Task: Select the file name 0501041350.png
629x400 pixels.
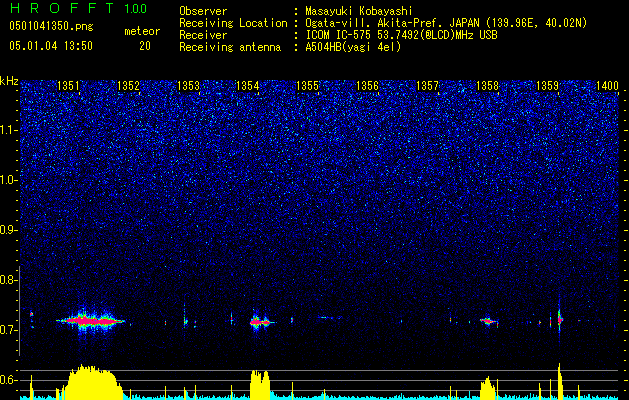Action: (x=51, y=26)
